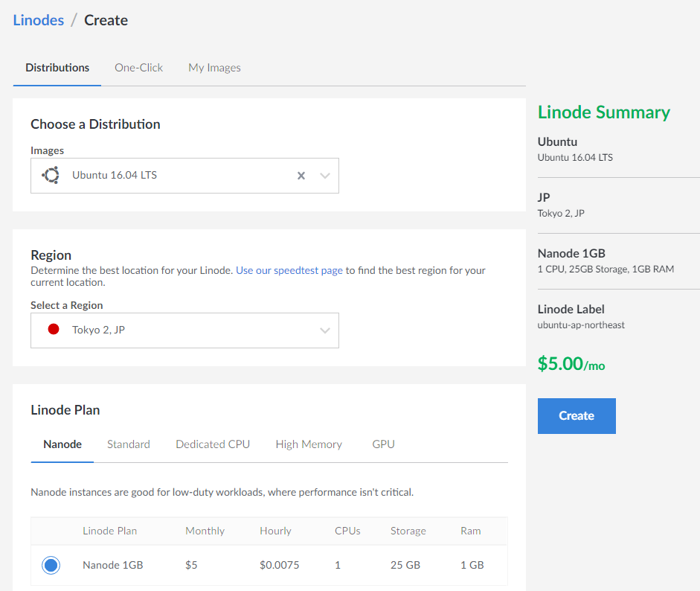Image resolution: width=700 pixels, height=591 pixels.
Task: Follow the Linodes breadcrumb link
Action: 39,20
